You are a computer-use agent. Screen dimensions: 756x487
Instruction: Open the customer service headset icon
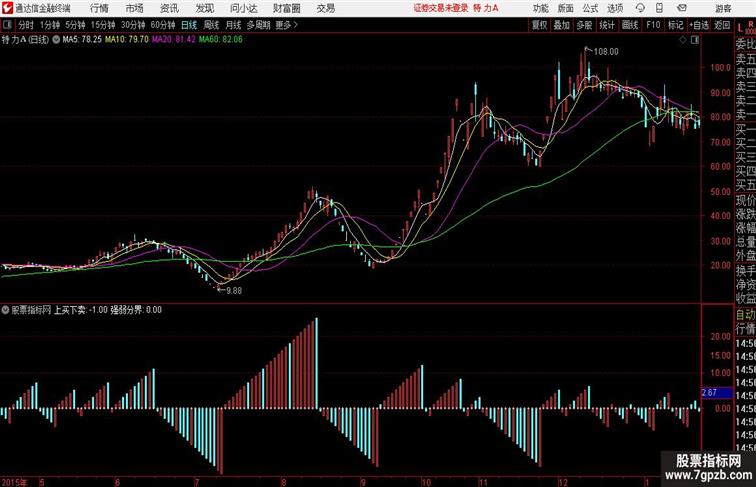(640, 8)
